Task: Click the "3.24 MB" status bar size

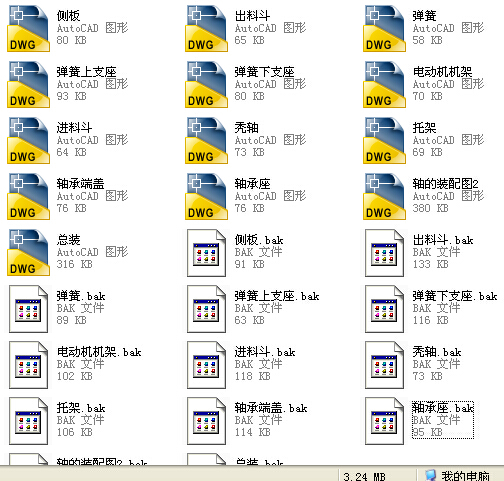Action: pos(364,476)
